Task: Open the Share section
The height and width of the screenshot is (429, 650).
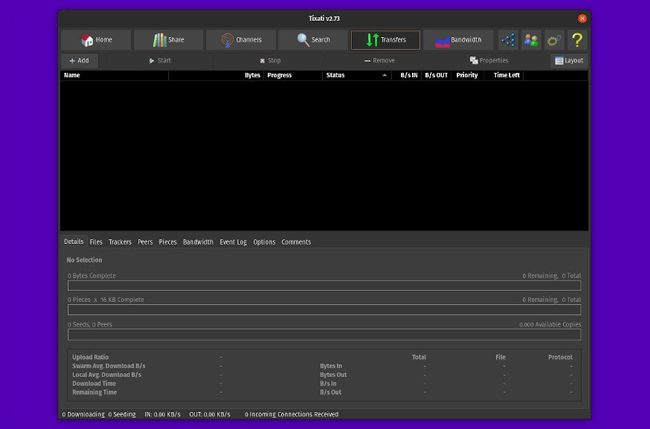Action: tap(168, 40)
